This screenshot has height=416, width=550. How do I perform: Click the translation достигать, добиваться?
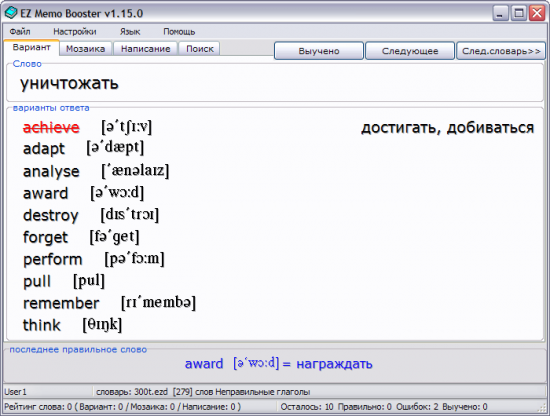[448, 128]
